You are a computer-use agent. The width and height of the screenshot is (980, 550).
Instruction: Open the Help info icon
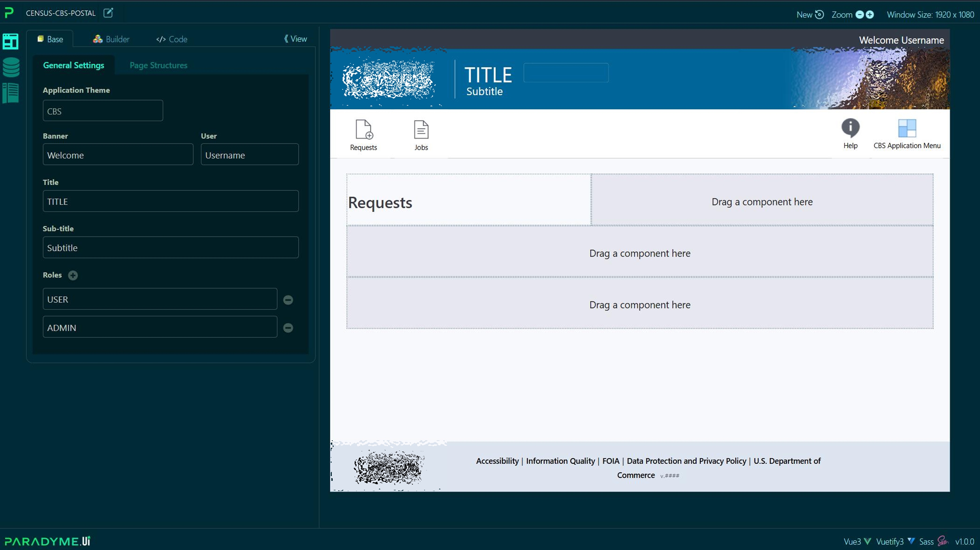pos(850,128)
